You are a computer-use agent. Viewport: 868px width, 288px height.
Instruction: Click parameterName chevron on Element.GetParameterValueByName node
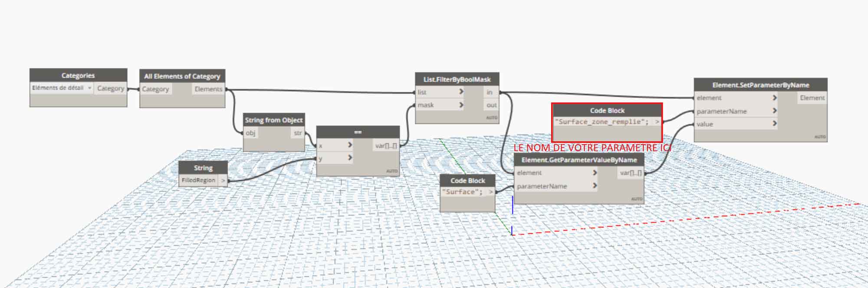point(595,186)
